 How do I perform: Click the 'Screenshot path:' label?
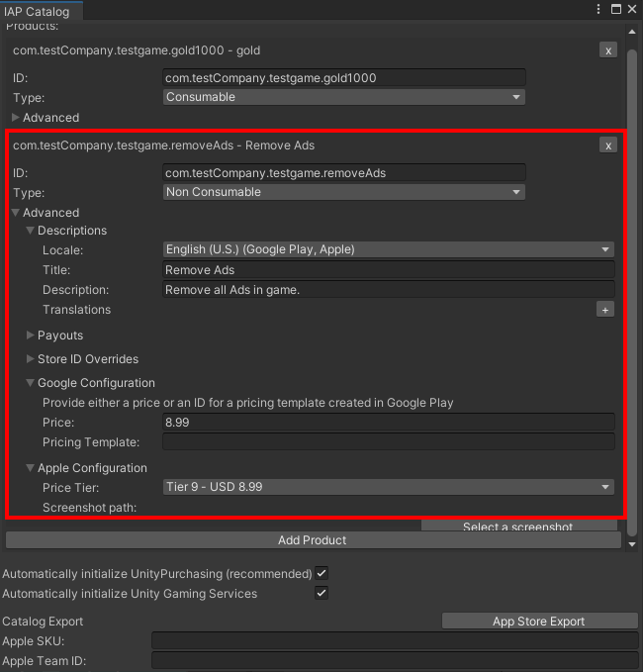90,508
